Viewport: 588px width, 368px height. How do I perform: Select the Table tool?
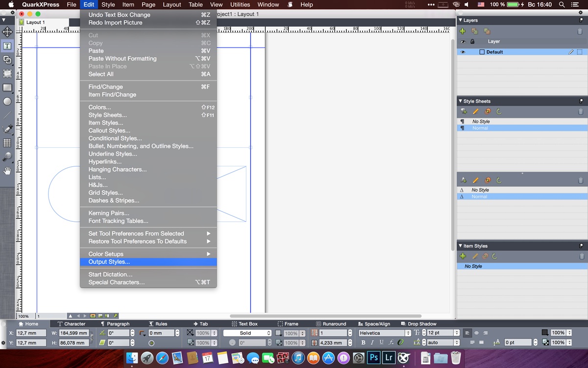pos(7,143)
